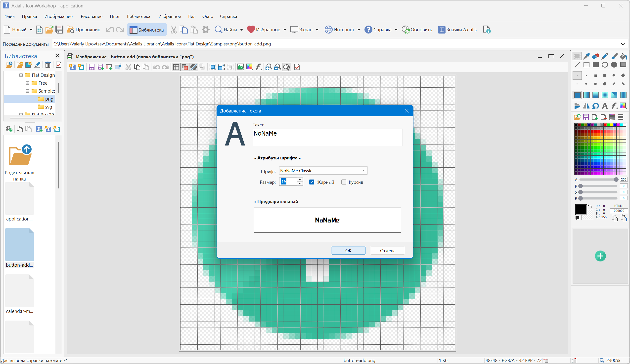The width and height of the screenshot is (630, 364).
Task: Expand the Последние документы path dropdown
Action: pyautogui.click(x=623, y=44)
